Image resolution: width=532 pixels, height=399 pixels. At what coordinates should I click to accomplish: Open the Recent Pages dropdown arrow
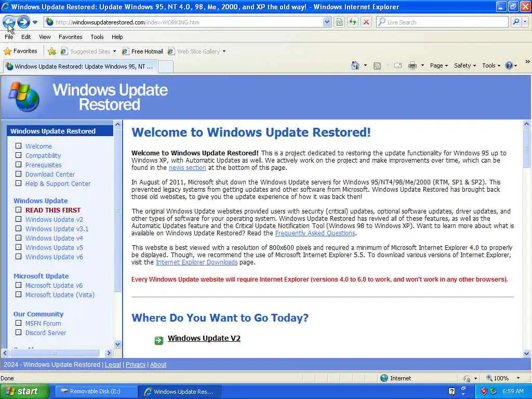35,23
